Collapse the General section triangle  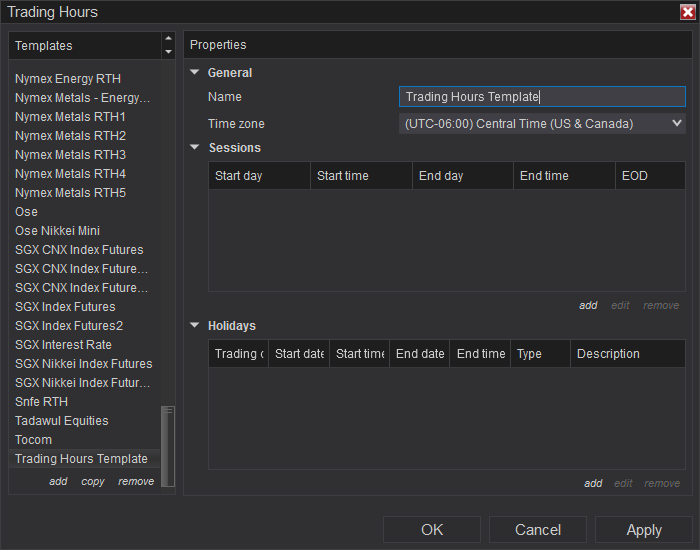pyautogui.click(x=195, y=73)
